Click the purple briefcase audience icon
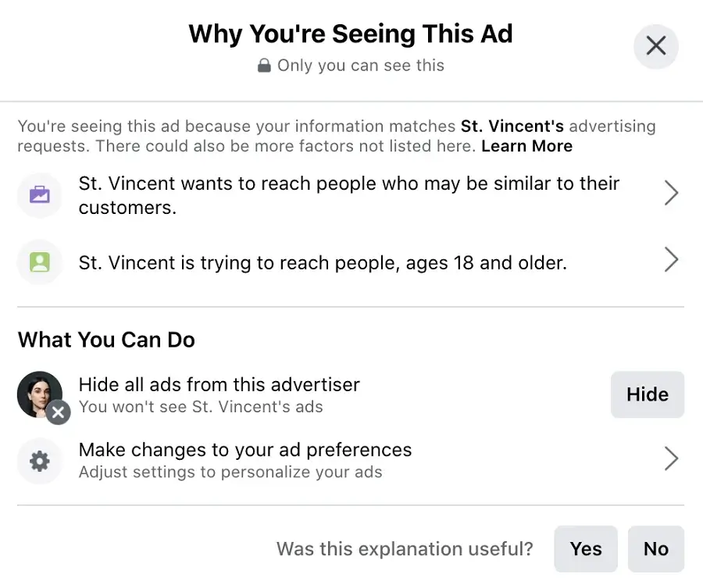Screen dimensions: 703x588 pos(39,194)
